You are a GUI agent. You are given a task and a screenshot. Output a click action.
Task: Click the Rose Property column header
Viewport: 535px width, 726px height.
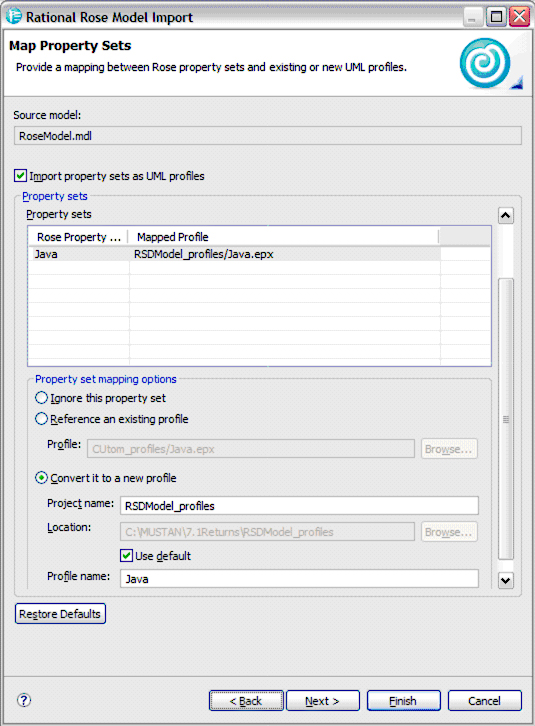(79, 237)
